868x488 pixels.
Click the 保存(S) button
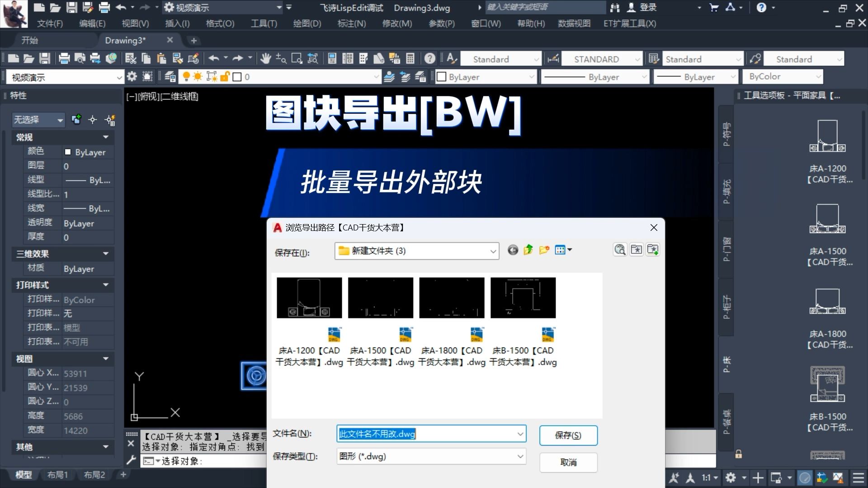(x=568, y=435)
